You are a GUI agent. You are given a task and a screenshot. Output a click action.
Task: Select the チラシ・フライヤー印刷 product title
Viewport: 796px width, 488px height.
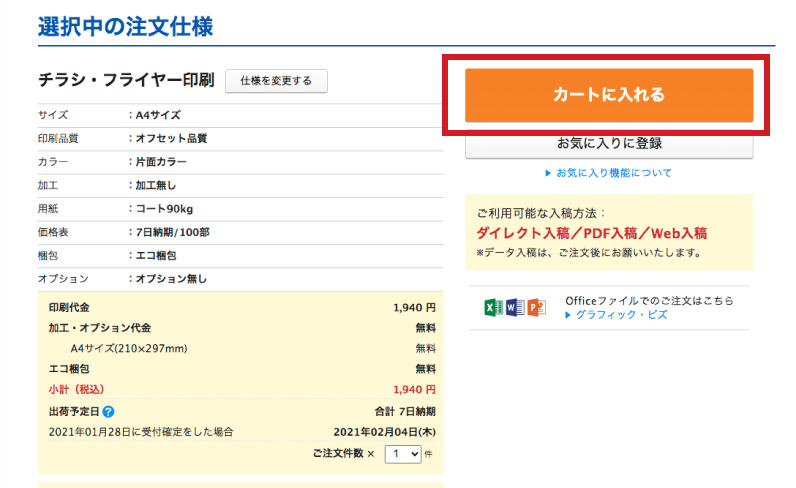tap(126, 80)
